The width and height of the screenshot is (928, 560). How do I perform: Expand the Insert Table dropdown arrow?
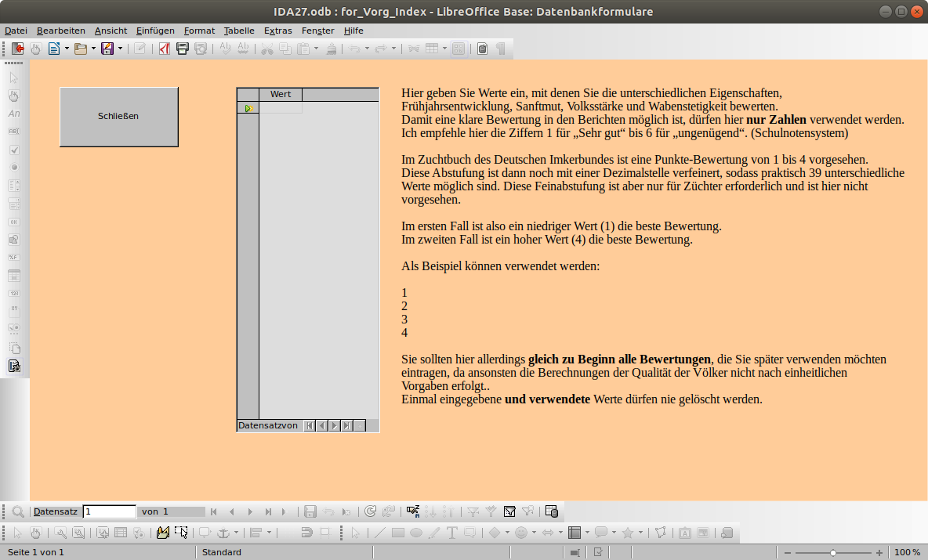444,49
